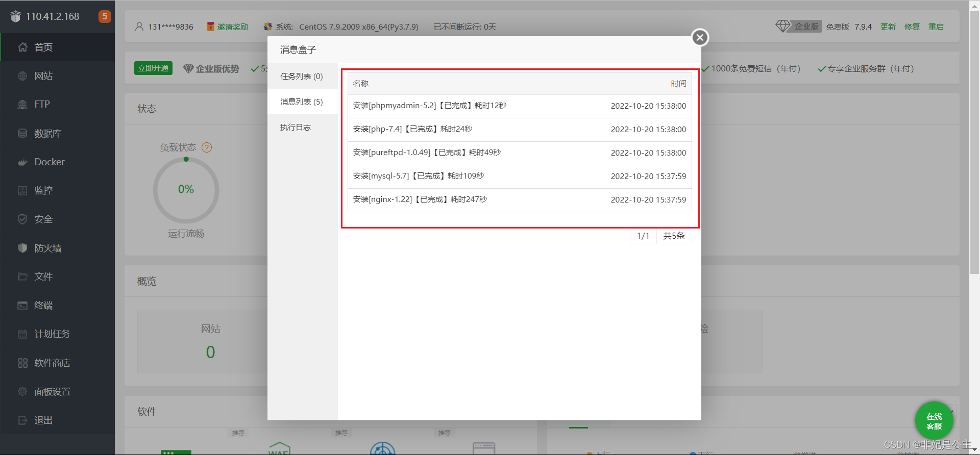Click the orange notification badge 5

point(105,16)
